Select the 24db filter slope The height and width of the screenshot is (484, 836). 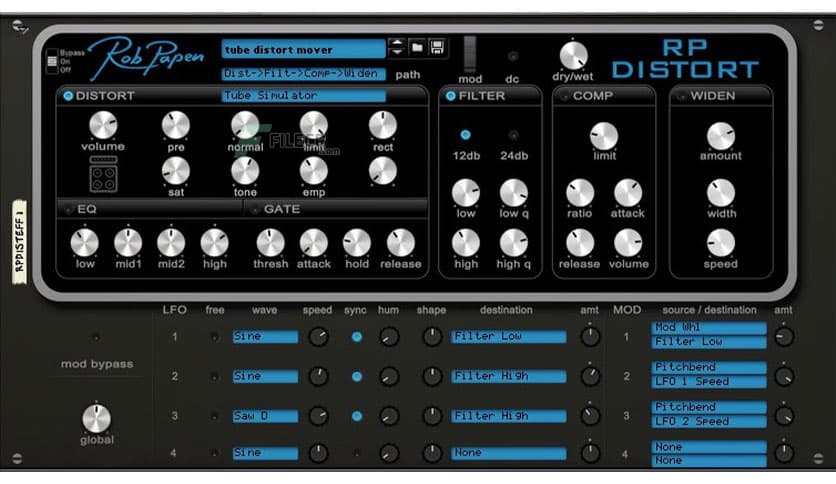(513, 135)
